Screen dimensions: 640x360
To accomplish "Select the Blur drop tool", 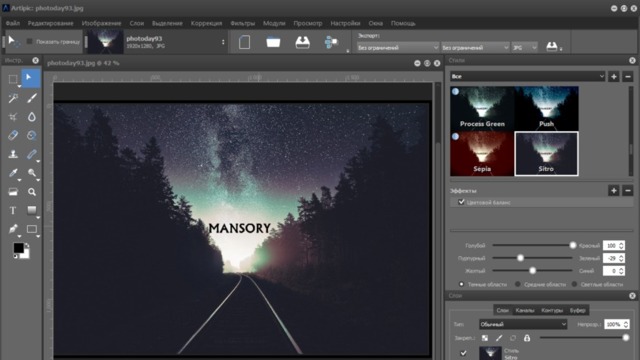I will [32, 117].
